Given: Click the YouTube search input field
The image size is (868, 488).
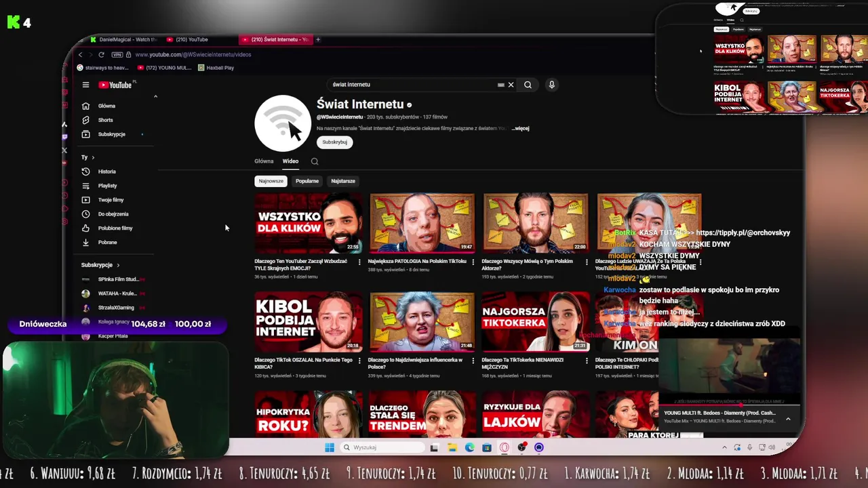Looking at the screenshot, I should point(414,85).
